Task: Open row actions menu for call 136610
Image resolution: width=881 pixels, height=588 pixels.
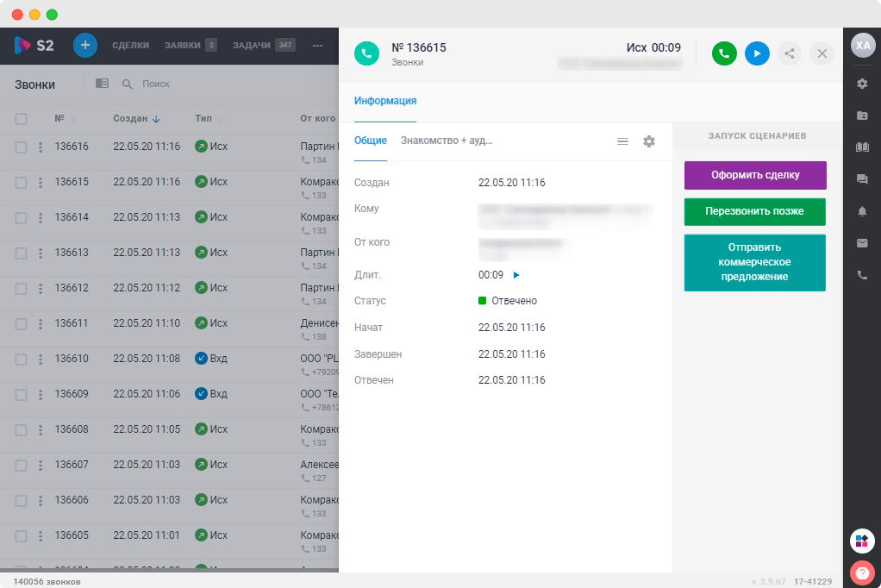Action: [x=41, y=360]
